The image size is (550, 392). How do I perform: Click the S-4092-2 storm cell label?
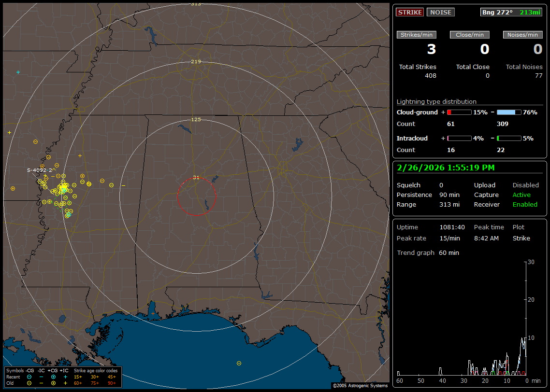click(x=40, y=170)
